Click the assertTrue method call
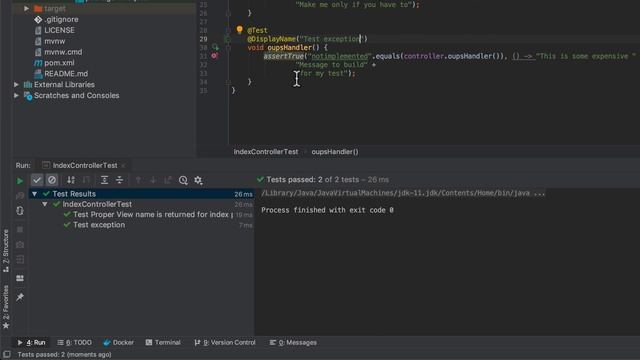Image resolution: width=640 pixels, height=360 pixels. [x=284, y=56]
